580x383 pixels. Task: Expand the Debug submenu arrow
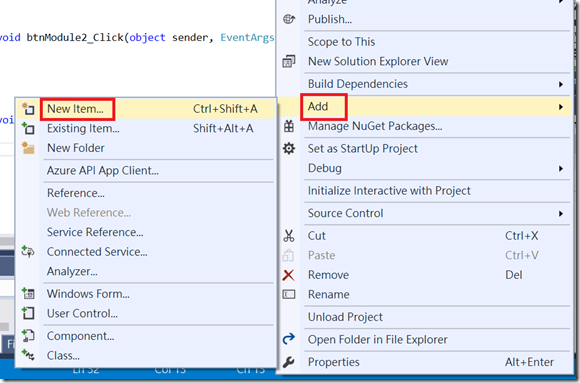pos(561,169)
